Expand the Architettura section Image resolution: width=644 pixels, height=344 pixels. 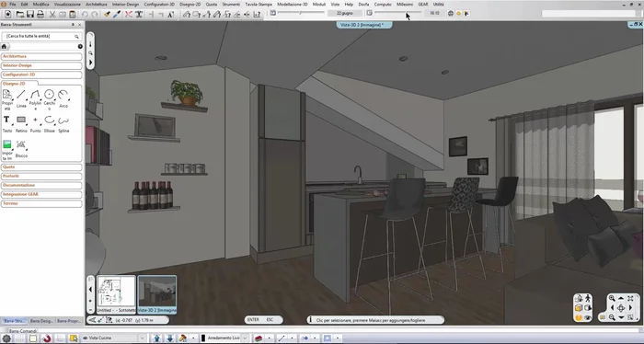(x=41, y=56)
